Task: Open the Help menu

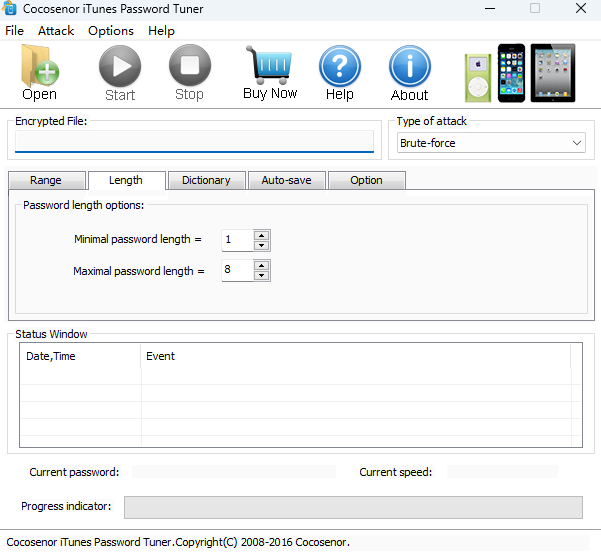Action: point(161,31)
